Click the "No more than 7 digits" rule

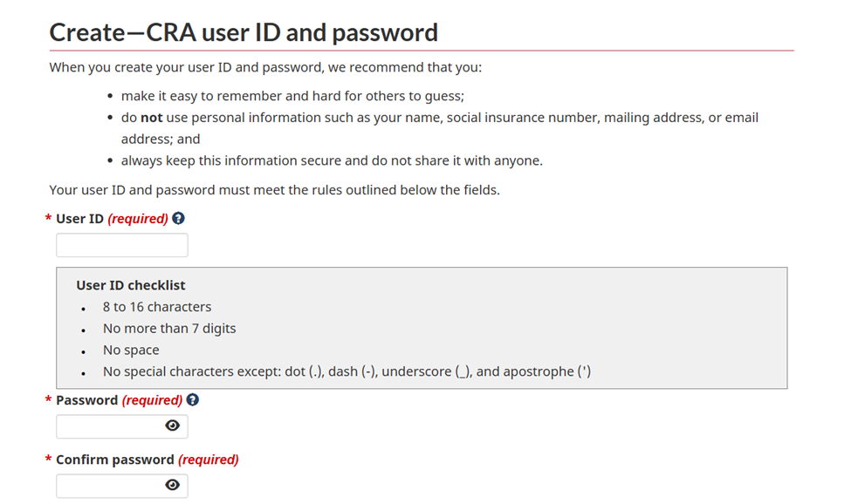[x=169, y=329]
